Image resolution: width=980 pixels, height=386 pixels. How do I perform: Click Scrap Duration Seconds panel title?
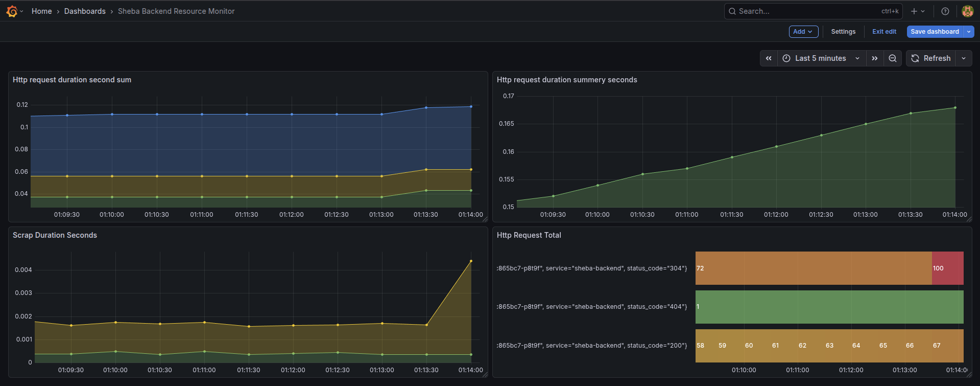point(55,235)
